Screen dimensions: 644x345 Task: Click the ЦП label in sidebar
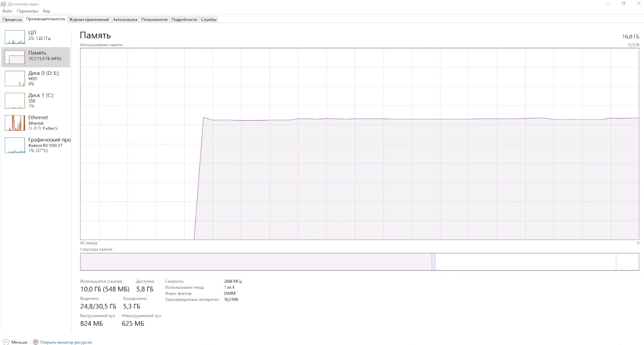[32, 33]
